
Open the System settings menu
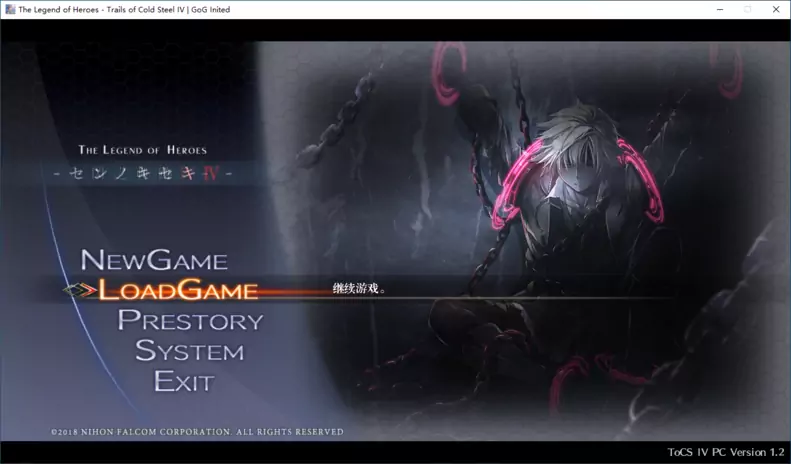190,351
